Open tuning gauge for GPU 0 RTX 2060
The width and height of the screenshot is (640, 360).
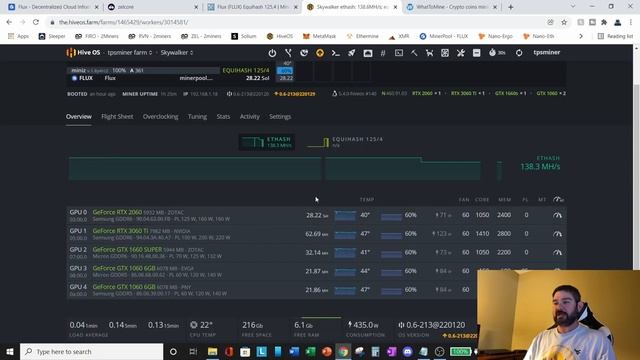557,215
